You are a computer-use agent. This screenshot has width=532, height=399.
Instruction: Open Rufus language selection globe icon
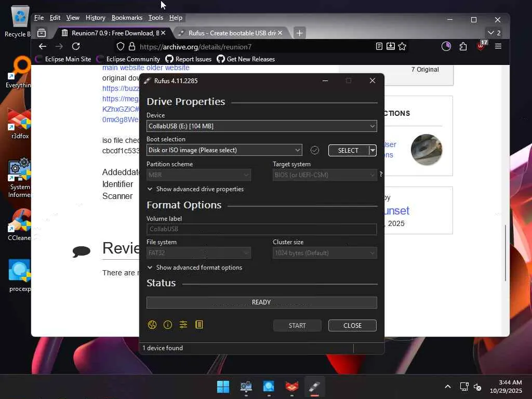pos(152,325)
